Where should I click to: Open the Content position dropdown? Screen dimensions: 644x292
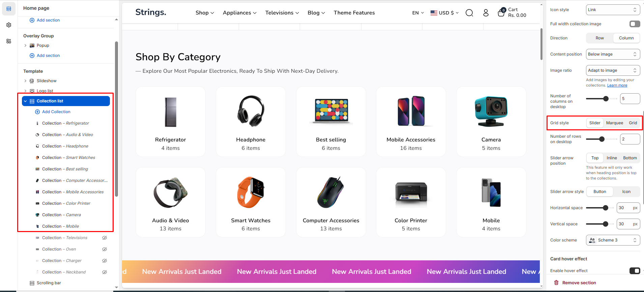tap(613, 54)
